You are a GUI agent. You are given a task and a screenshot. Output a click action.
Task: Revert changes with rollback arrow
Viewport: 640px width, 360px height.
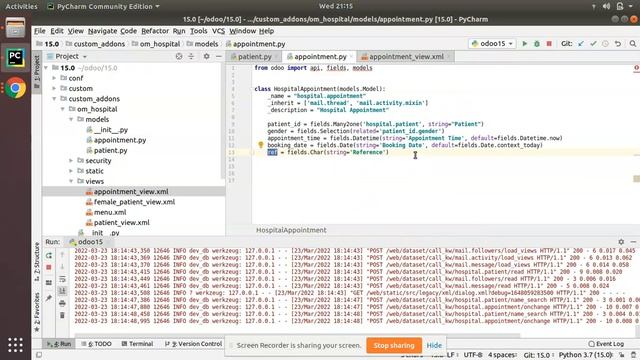(x=618, y=44)
